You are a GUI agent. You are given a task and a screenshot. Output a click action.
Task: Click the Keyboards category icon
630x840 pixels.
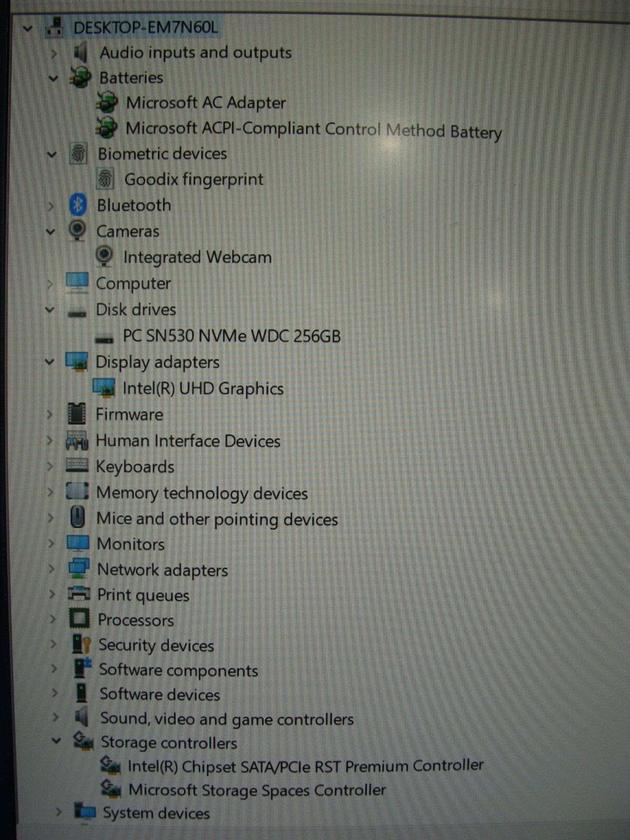pyautogui.click(x=77, y=466)
